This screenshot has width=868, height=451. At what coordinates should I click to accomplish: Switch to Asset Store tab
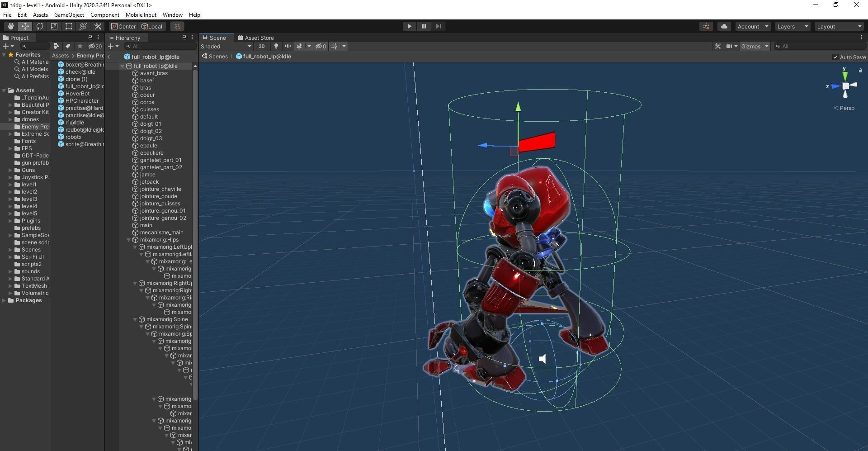point(256,38)
